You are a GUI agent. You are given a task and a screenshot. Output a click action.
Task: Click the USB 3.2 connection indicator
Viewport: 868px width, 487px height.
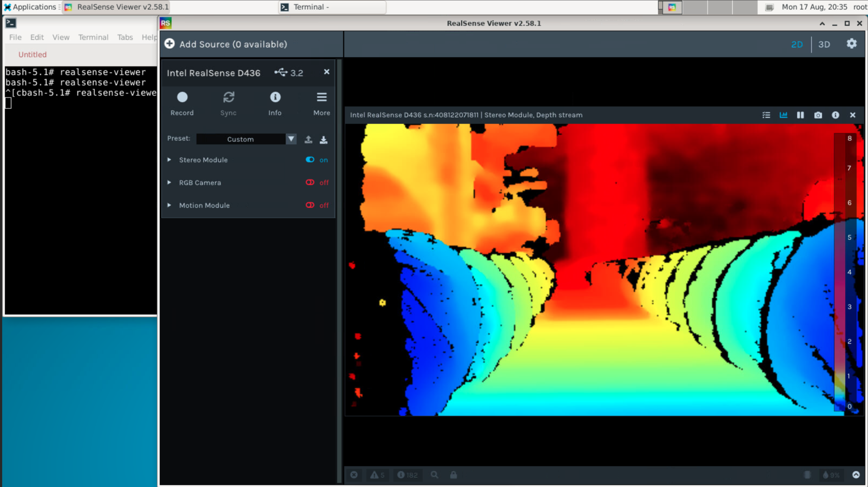289,73
